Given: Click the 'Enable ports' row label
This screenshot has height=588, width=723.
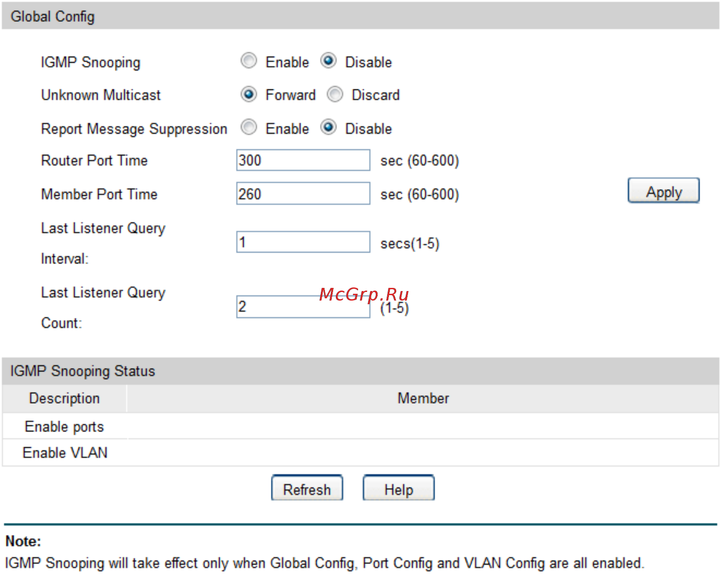Looking at the screenshot, I should tap(64, 427).
